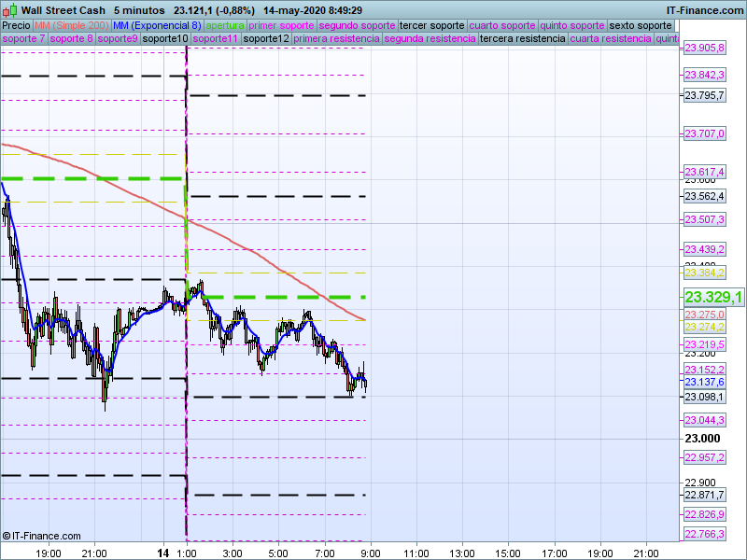
Task: Select the 1:00 time axis label
Action: coord(187,553)
